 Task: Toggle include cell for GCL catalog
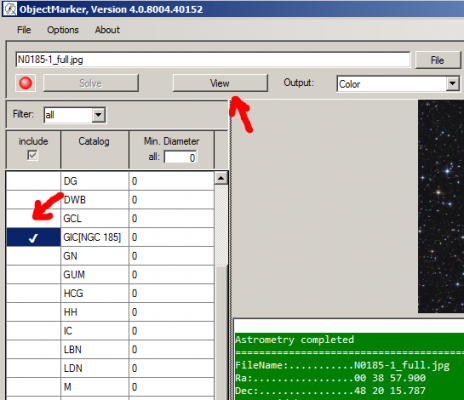coord(33,218)
